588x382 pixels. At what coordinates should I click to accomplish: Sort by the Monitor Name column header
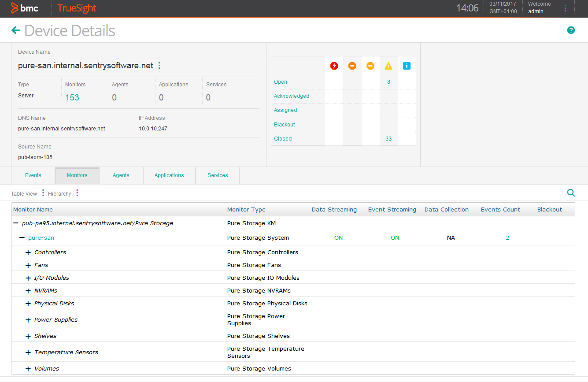(x=33, y=209)
